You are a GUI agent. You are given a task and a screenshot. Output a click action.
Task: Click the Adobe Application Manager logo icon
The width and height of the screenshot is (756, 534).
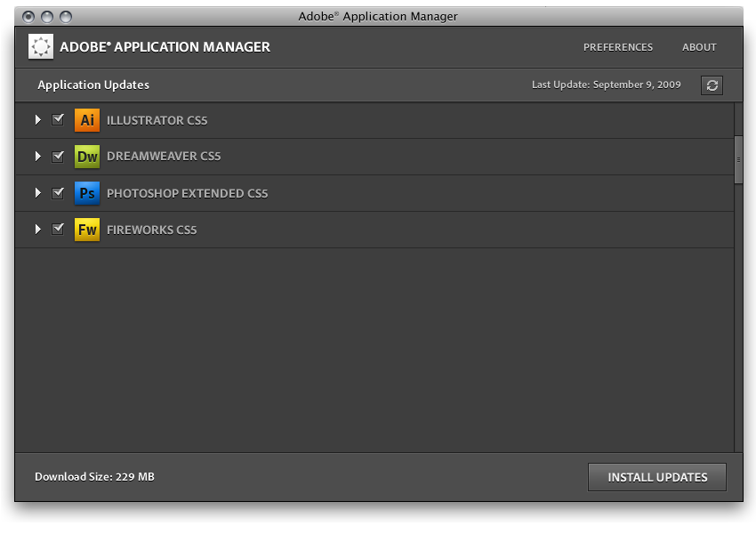pyautogui.click(x=41, y=47)
